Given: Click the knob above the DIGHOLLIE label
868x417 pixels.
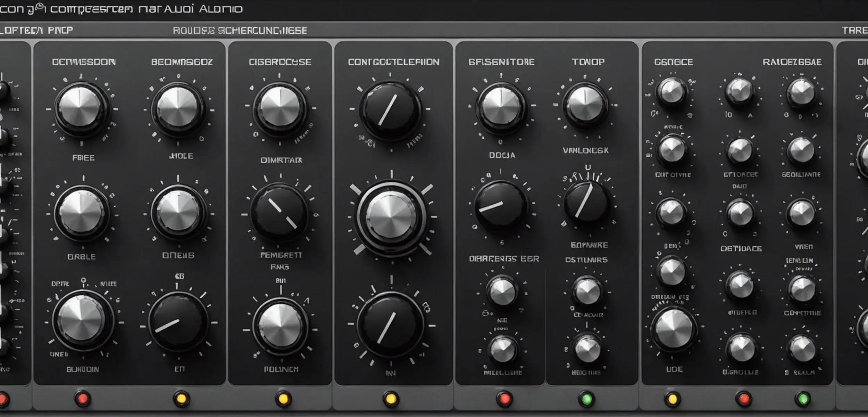Looking at the screenshot, I should click(742, 348).
